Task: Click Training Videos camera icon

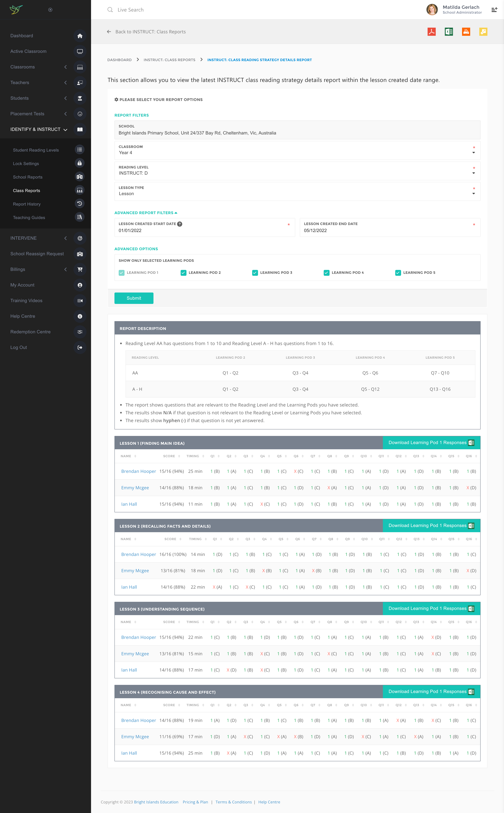Action: point(80,301)
